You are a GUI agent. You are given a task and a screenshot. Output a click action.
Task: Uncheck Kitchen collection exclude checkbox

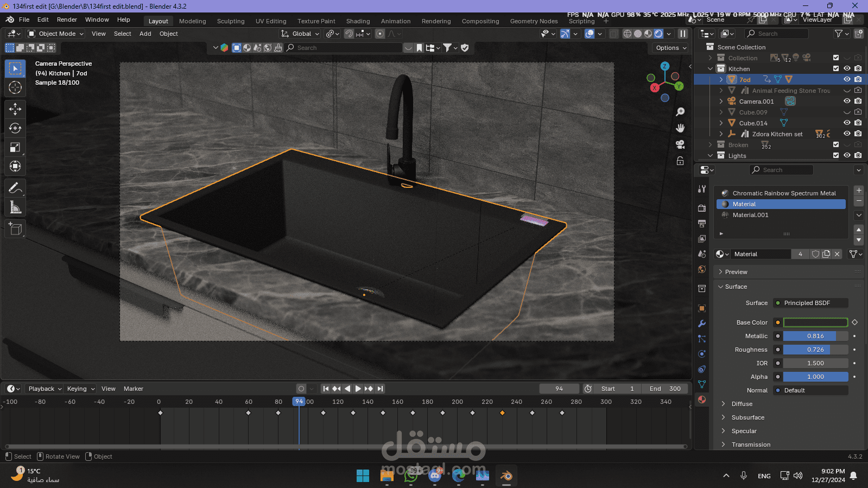click(836, 68)
